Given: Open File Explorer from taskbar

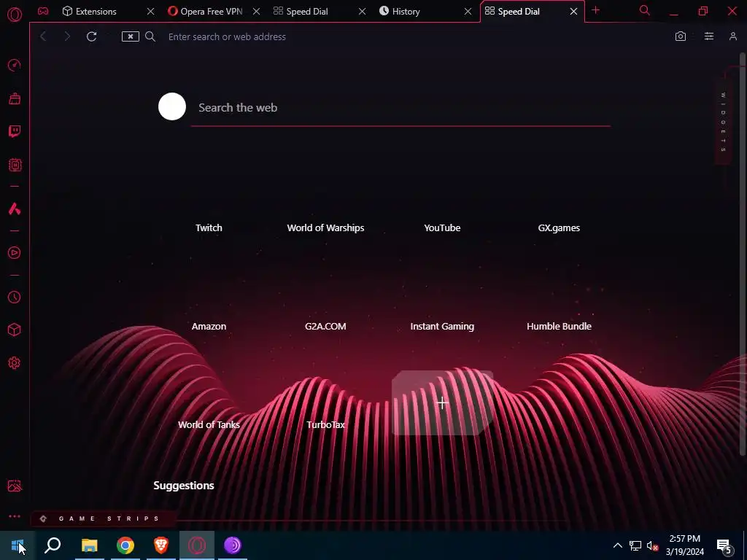Looking at the screenshot, I should point(89,545).
